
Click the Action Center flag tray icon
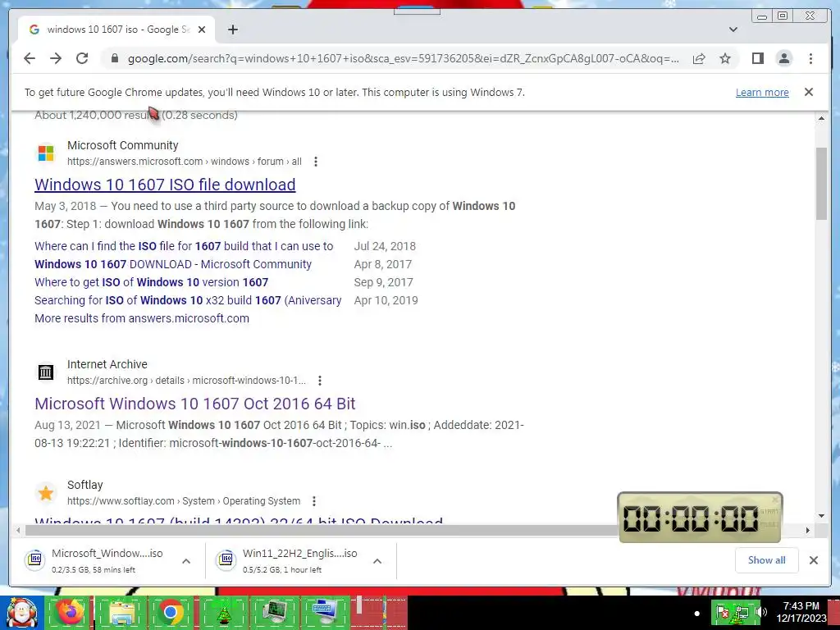(722, 612)
